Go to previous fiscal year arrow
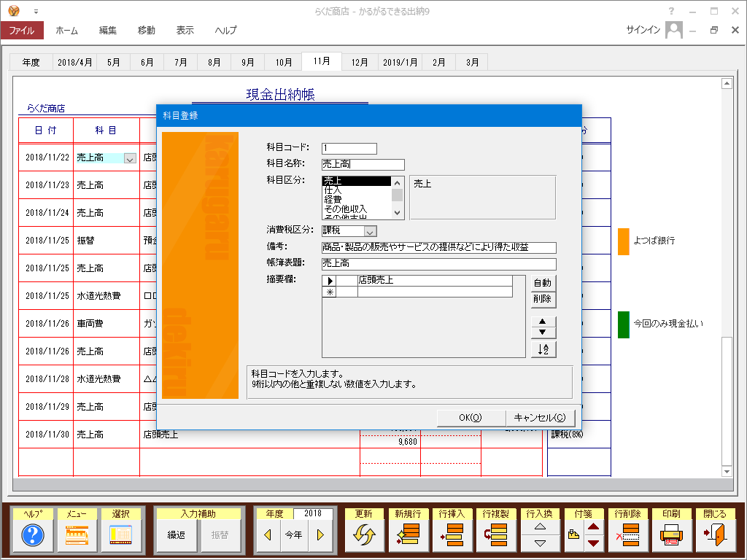Image resolution: width=747 pixels, height=560 pixels. (x=267, y=535)
